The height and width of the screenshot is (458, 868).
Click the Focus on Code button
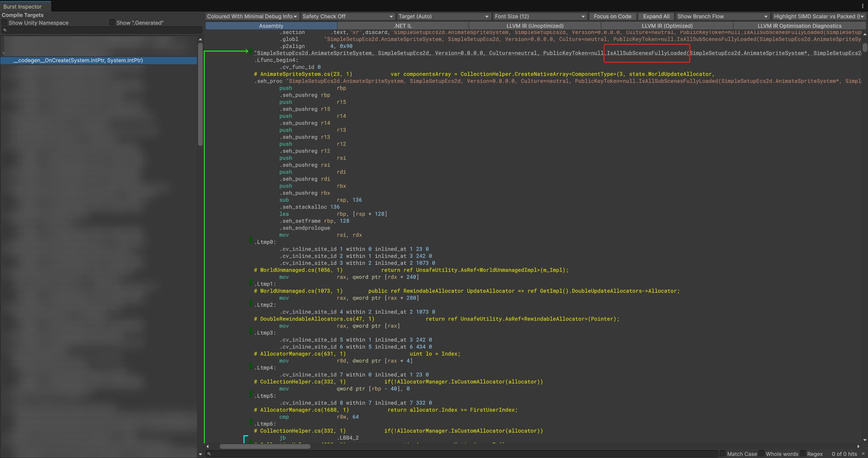(x=613, y=16)
